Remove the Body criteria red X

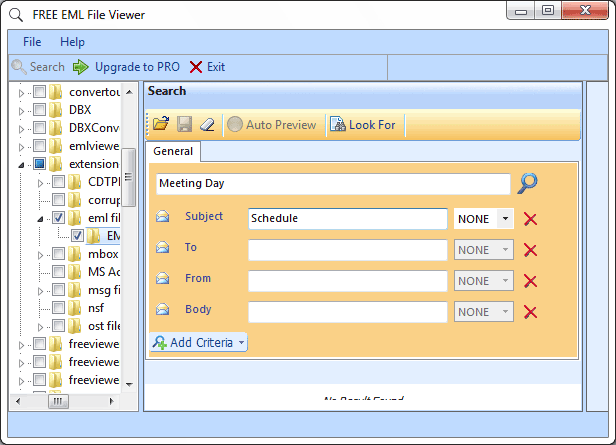530,312
